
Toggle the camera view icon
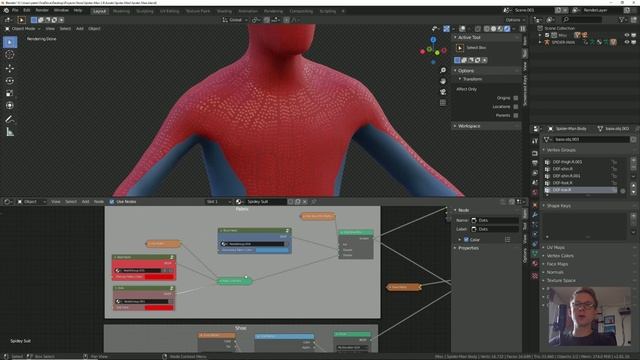coord(443,92)
